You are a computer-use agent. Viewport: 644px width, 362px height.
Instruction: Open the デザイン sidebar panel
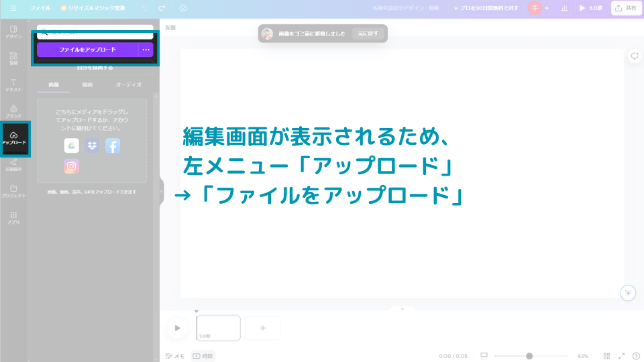[x=13, y=32]
